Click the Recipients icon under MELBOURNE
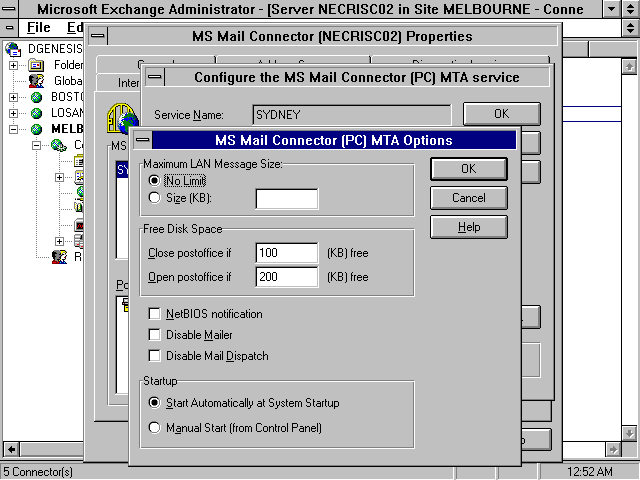The width and height of the screenshot is (640, 480). (x=59, y=257)
